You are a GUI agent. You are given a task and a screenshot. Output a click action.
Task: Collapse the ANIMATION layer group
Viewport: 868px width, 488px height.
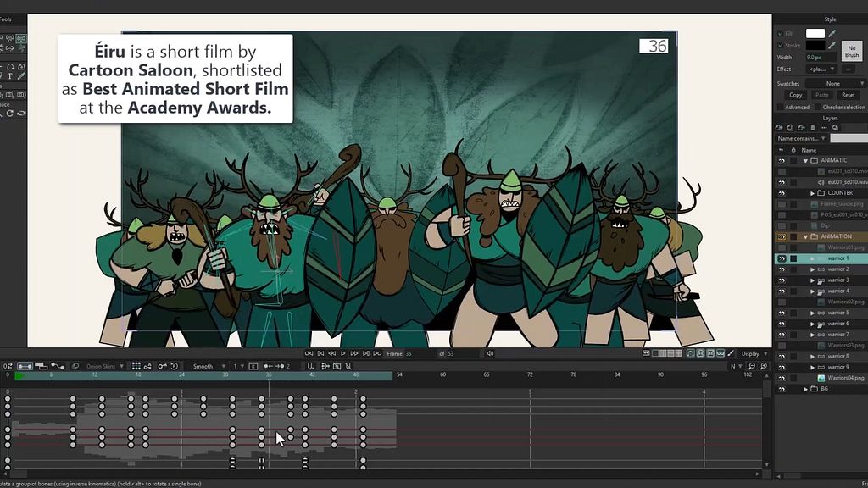coord(804,236)
